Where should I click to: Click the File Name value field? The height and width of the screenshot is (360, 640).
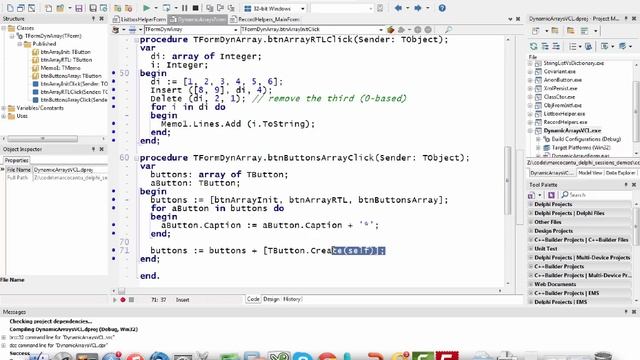pos(70,170)
